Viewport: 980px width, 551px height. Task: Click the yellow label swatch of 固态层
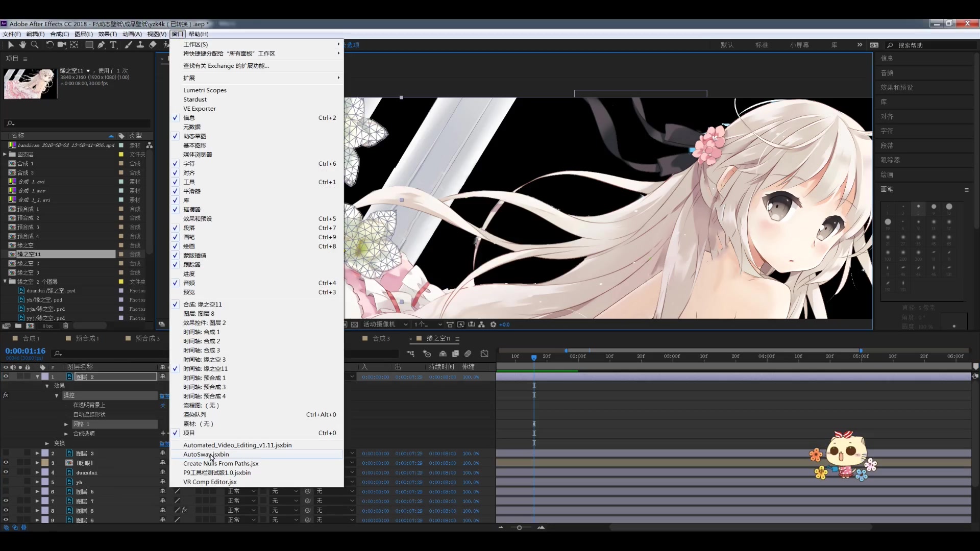(121, 154)
